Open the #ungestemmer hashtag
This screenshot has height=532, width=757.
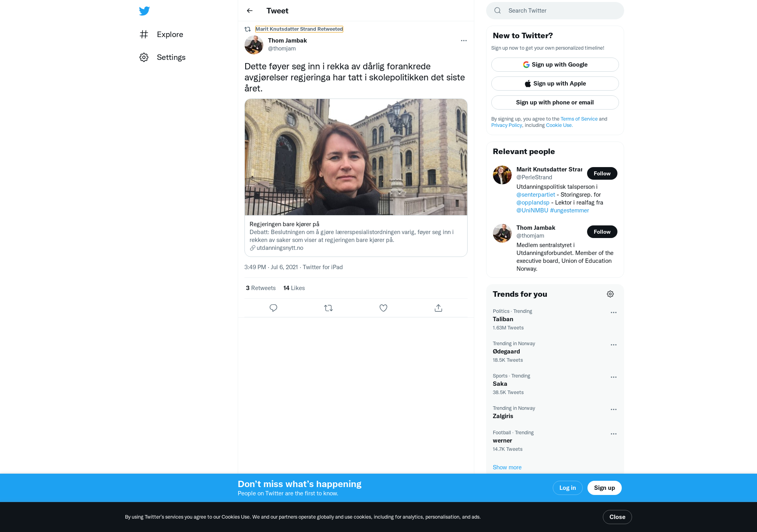point(569,210)
